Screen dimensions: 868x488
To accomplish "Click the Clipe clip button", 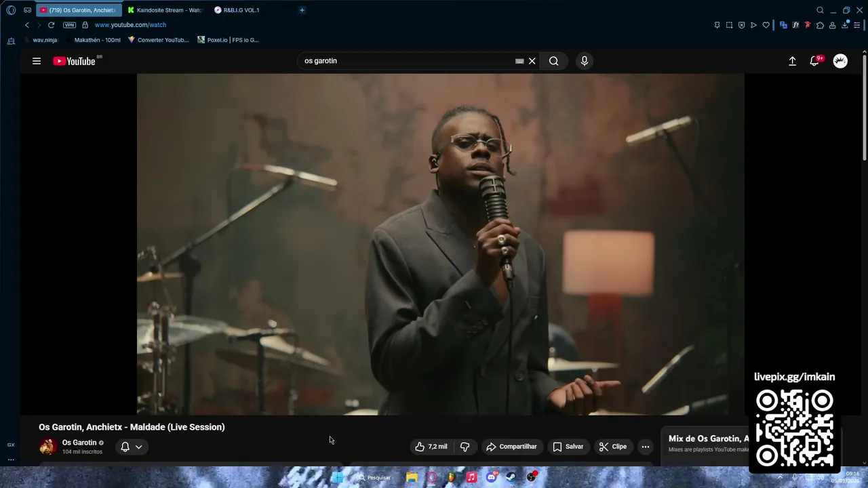I will pos(612,447).
